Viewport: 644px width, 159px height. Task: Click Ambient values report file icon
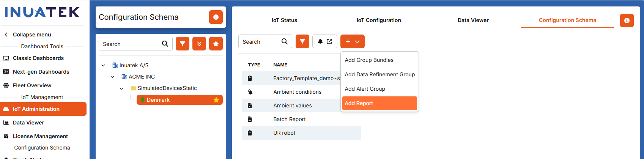coord(250,105)
